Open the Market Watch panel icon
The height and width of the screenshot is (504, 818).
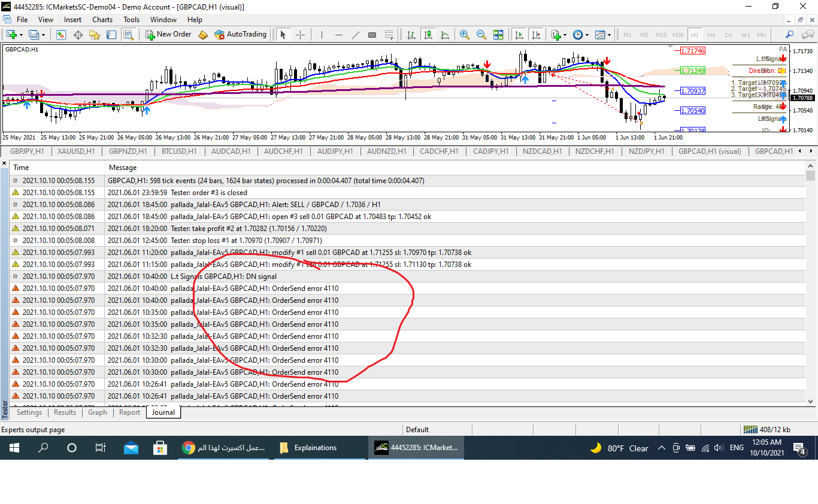(x=61, y=35)
